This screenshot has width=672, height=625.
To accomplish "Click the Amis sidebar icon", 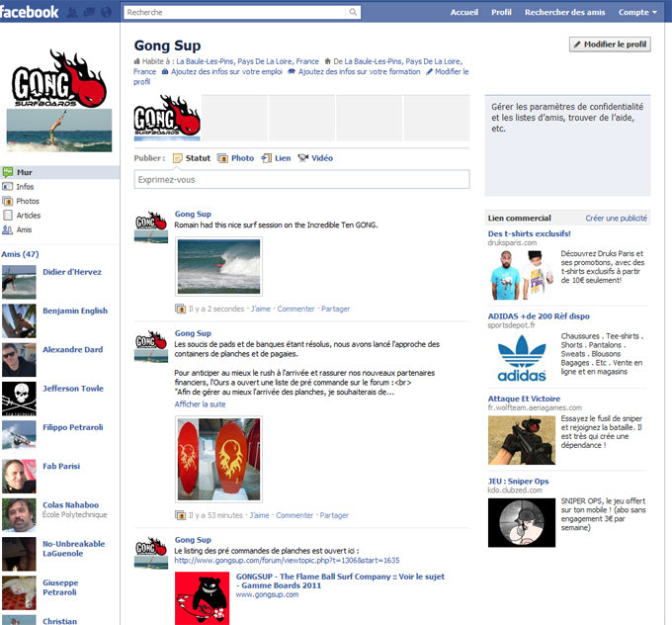I will pyautogui.click(x=7, y=229).
